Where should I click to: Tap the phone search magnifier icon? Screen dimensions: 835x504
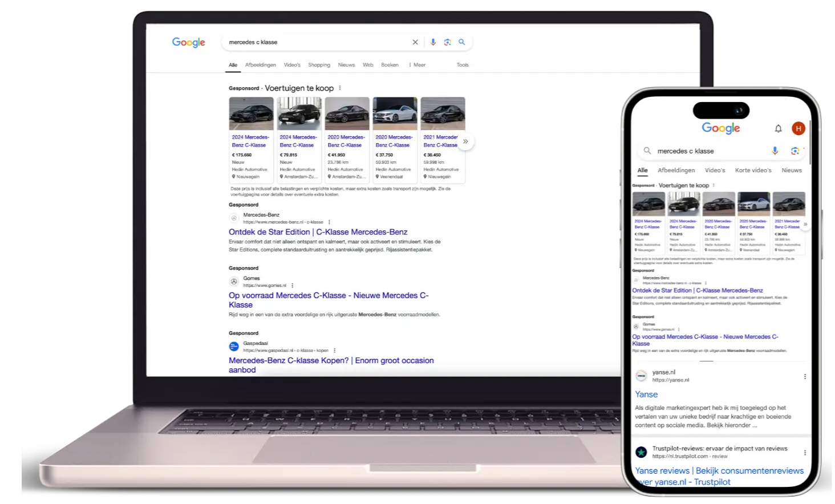click(647, 151)
